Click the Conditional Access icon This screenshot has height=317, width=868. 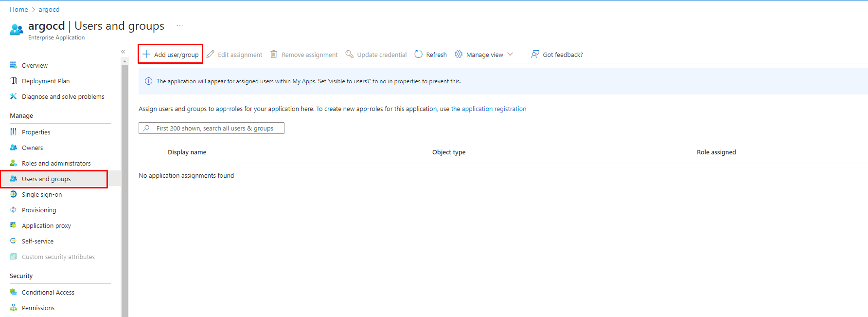click(x=13, y=292)
